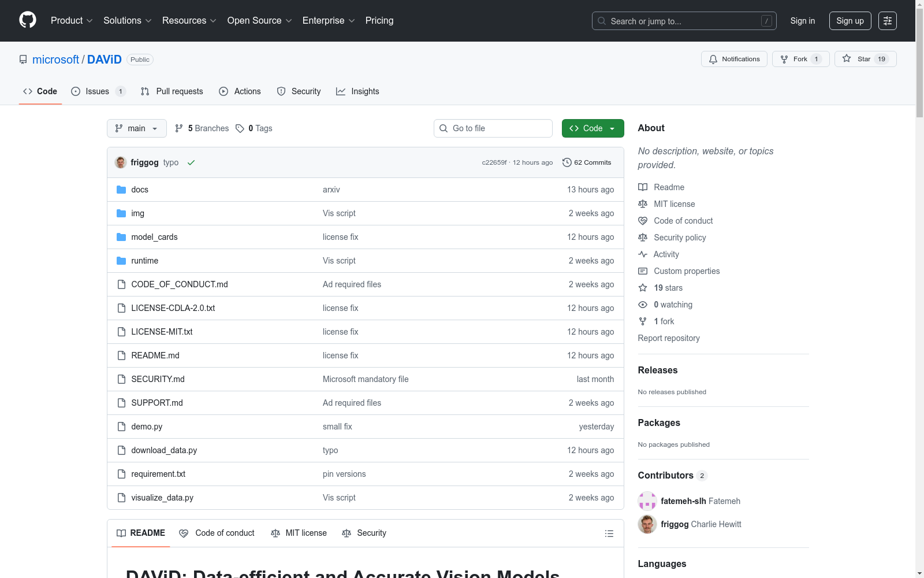The image size is (924, 578).
Task: Switch to the Issues tab
Action: click(x=98, y=91)
